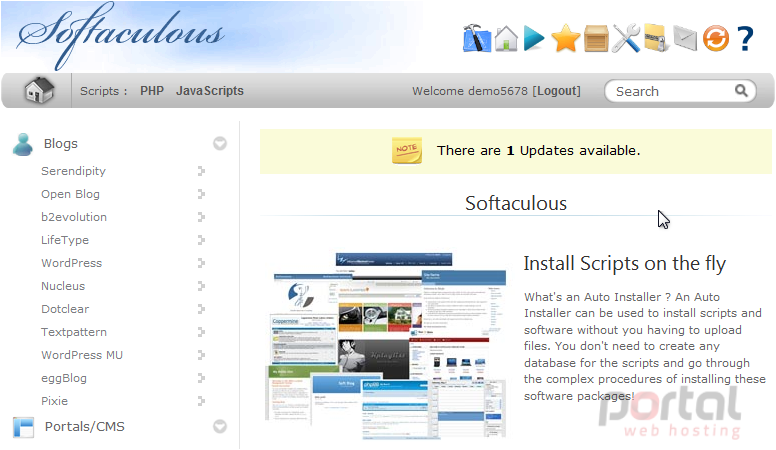776x450 pixels.
Task: Click the Portals/CMS category icon
Action: click(x=23, y=427)
